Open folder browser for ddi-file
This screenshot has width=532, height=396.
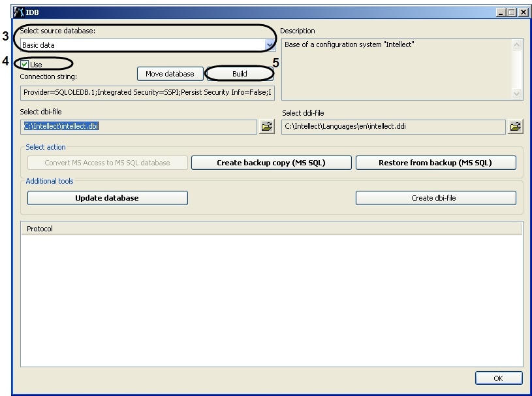coord(515,127)
